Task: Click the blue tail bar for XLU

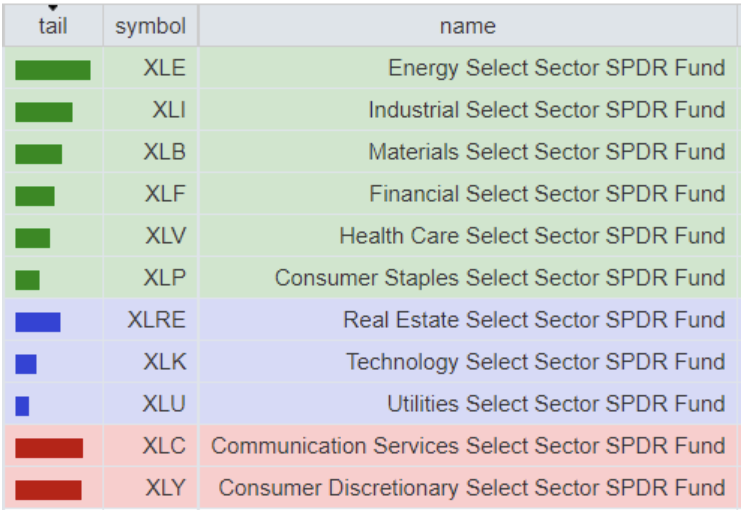Action: pos(22,406)
